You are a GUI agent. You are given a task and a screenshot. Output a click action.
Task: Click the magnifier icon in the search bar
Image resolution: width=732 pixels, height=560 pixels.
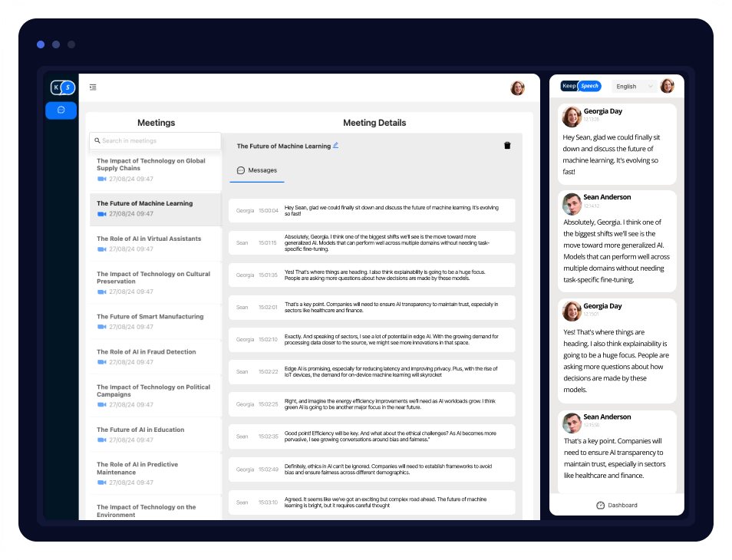pyautogui.click(x=97, y=140)
